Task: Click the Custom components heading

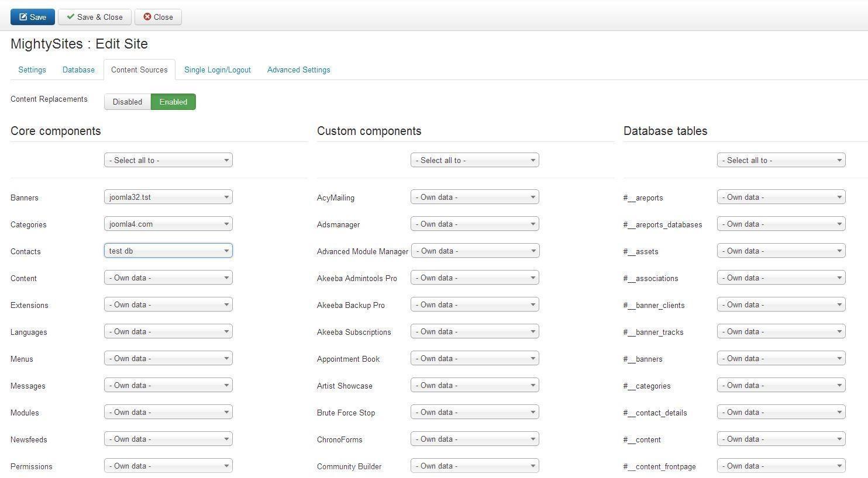Action: 369,131
